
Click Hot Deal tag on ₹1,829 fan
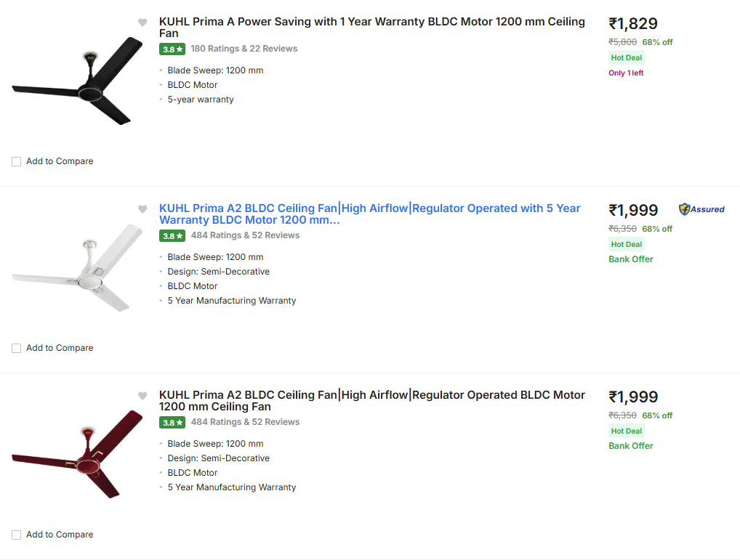627,57
